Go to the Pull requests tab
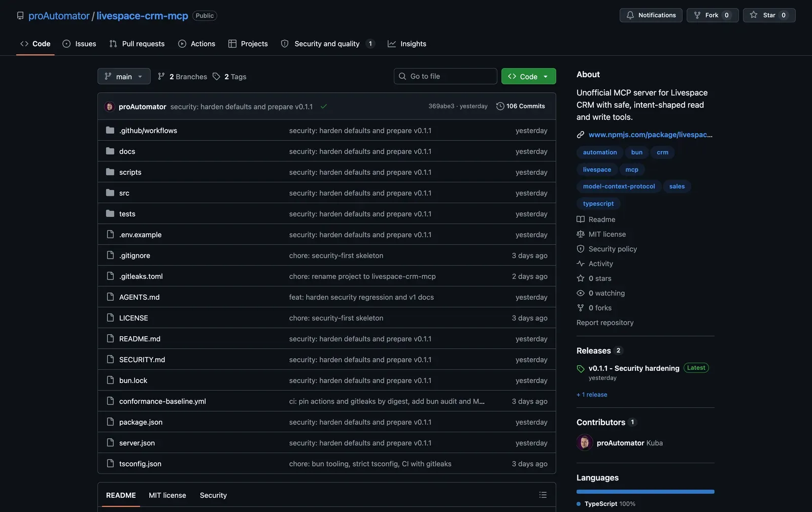Screen dimensions: 812x512 click(x=137, y=44)
